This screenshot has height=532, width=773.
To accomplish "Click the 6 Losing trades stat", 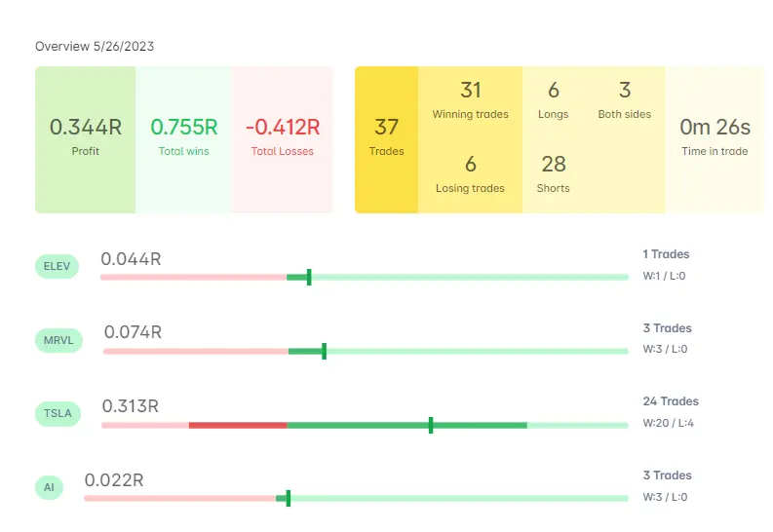I will (471, 174).
